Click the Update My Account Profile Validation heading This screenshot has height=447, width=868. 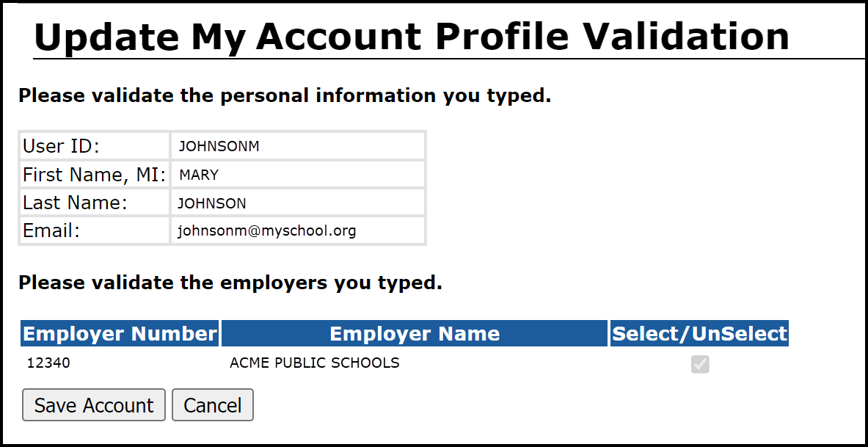pos(412,35)
